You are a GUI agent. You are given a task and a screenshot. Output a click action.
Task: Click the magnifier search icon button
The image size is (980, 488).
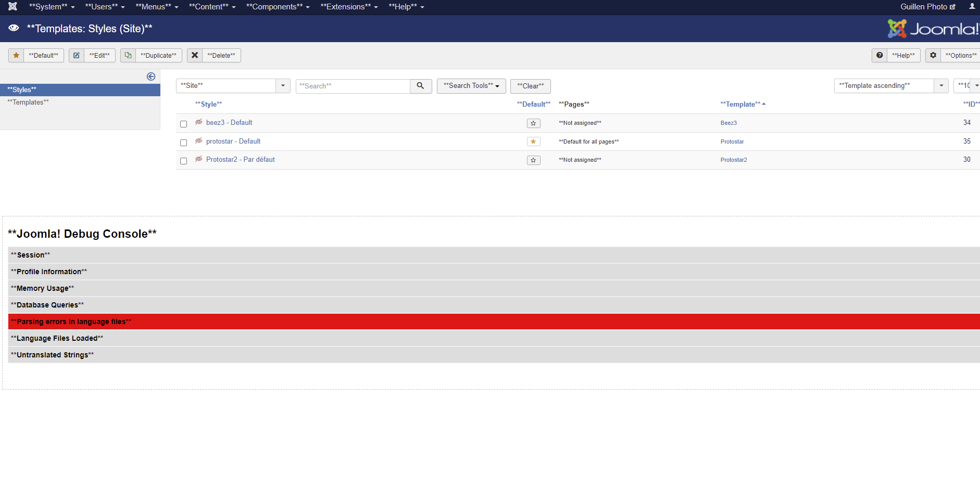point(420,86)
